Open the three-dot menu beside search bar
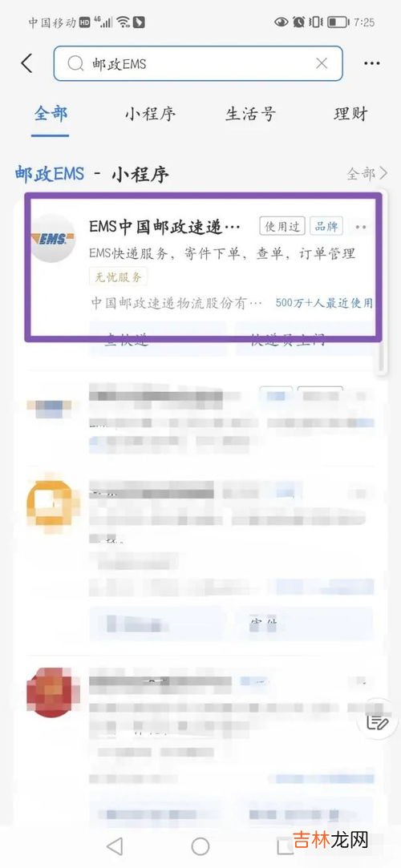The image size is (401, 868). click(372, 63)
